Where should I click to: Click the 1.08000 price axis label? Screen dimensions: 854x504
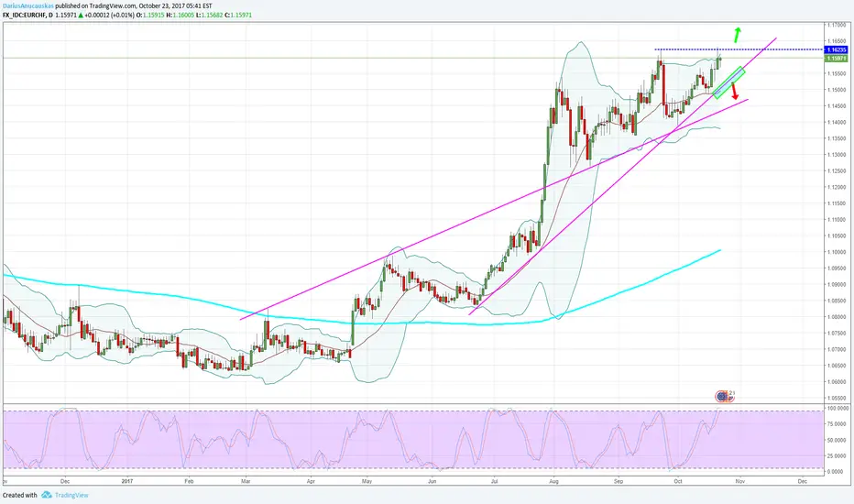point(837,317)
